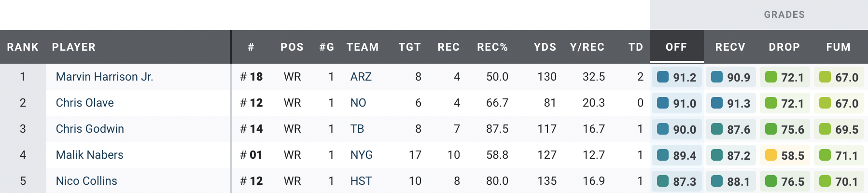This screenshot has height=193, width=868.
Task: Click the HST team link
Action: point(361,181)
